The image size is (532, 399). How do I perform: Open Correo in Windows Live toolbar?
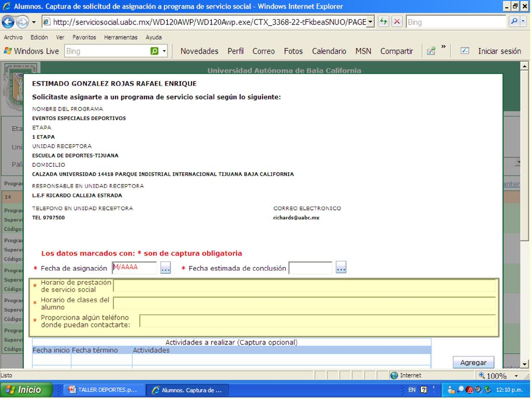(263, 51)
